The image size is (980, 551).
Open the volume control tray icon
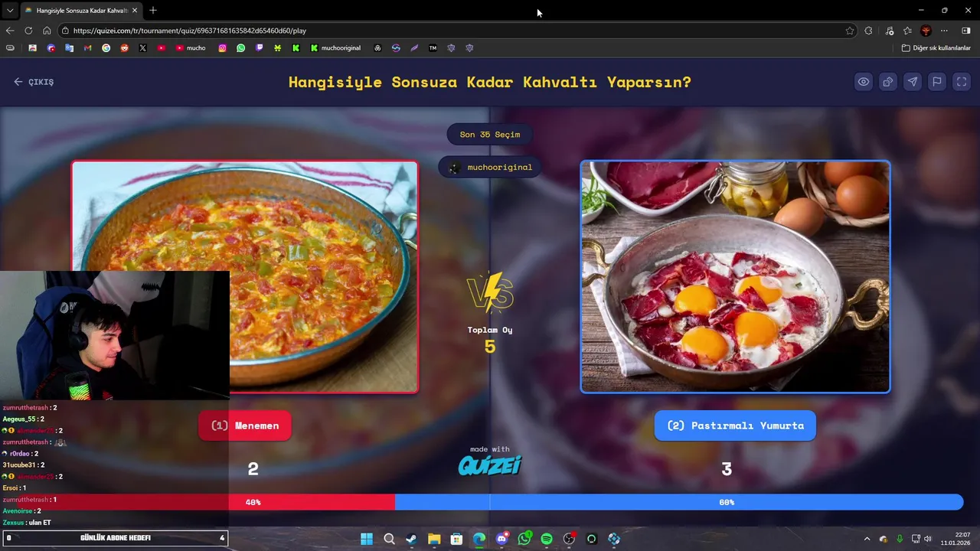927,539
